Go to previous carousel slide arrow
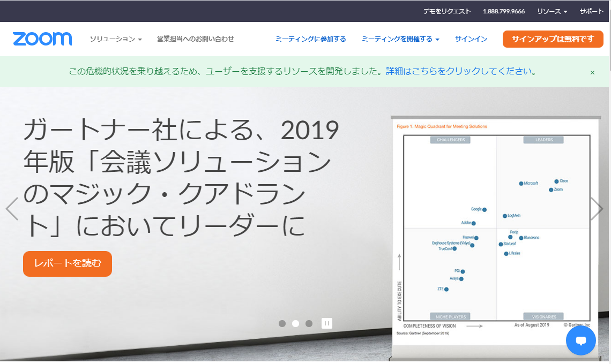Viewport: 611px width, 364px height. click(x=12, y=209)
